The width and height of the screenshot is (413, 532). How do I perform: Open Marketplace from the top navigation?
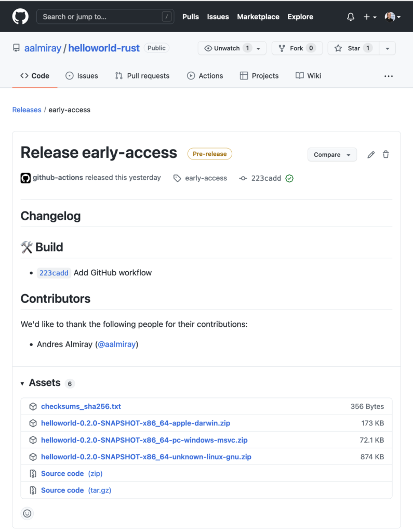pyautogui.click(x=258, y=16)
